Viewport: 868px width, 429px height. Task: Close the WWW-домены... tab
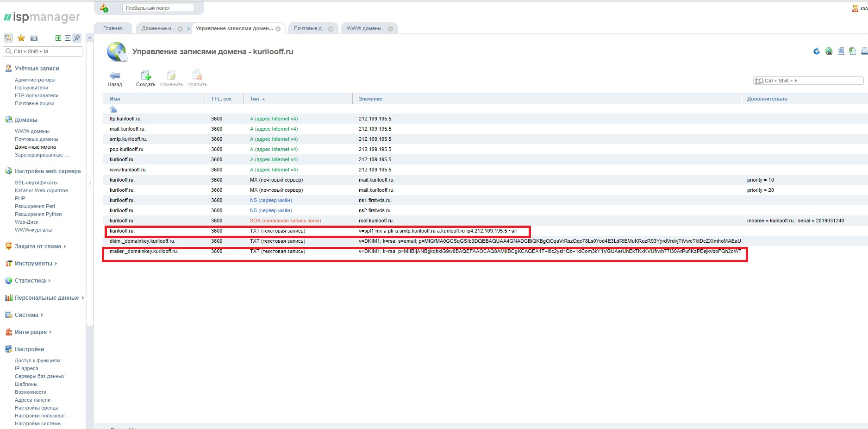click(390, 29)
